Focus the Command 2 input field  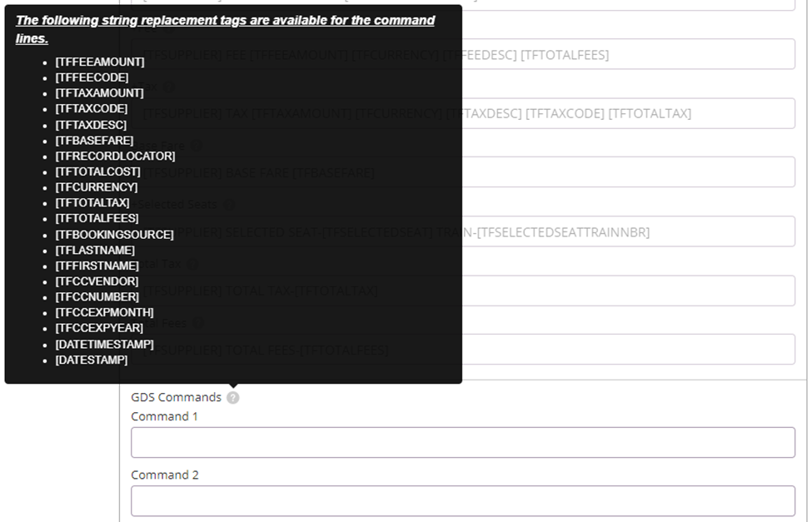[463, 500]
